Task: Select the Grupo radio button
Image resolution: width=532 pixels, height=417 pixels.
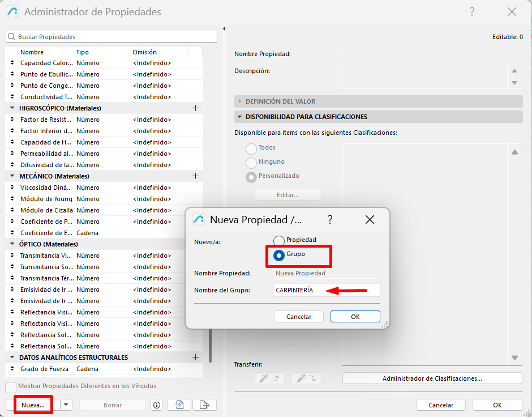Action: (279, 255)
